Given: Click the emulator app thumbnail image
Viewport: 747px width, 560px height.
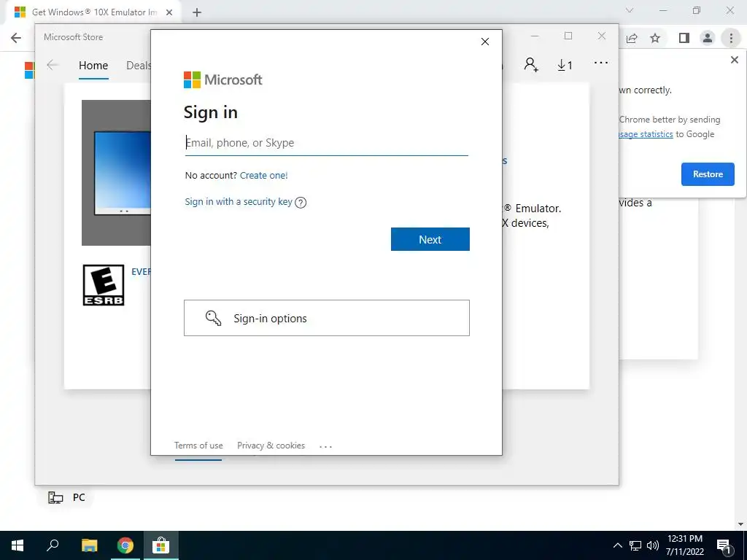Looking at the screenshot, I should [x=116, y=172].
